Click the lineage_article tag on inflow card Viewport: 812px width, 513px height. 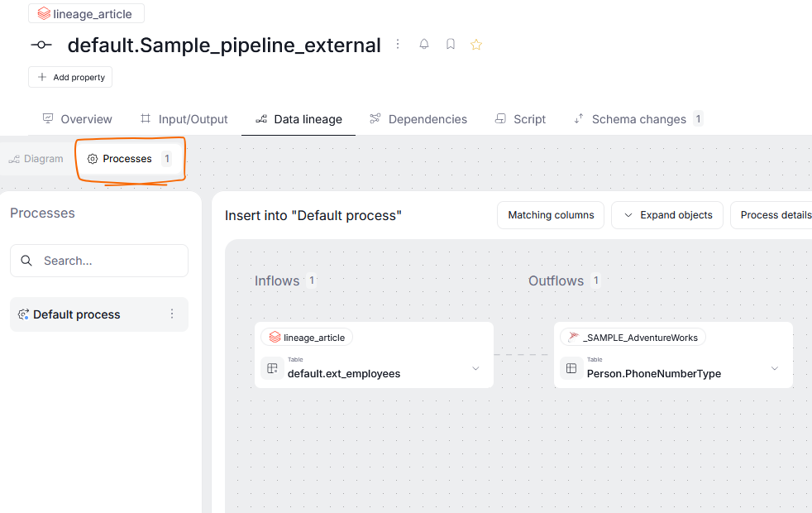point(307,338)
